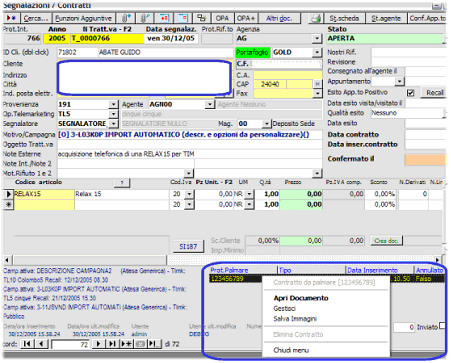The height and width of the screenshot is (363, 451).
Task: Click the St.scheda button
Action: coord(344,18)
